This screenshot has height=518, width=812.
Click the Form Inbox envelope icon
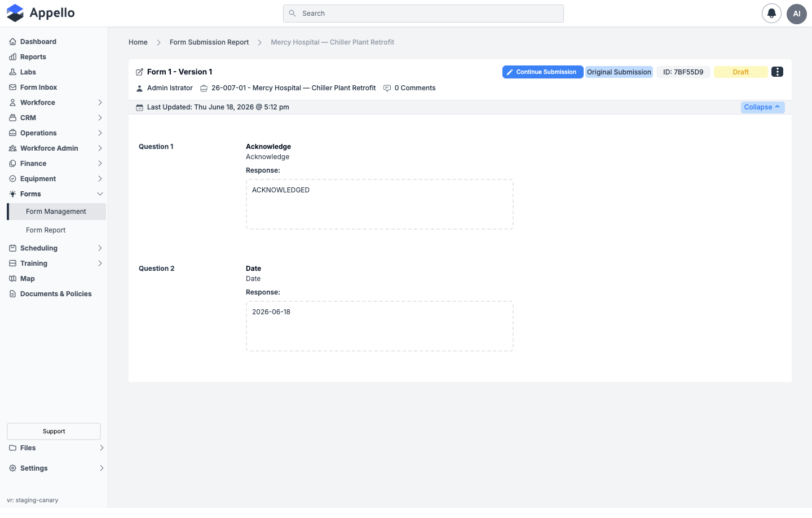[12, 87]
